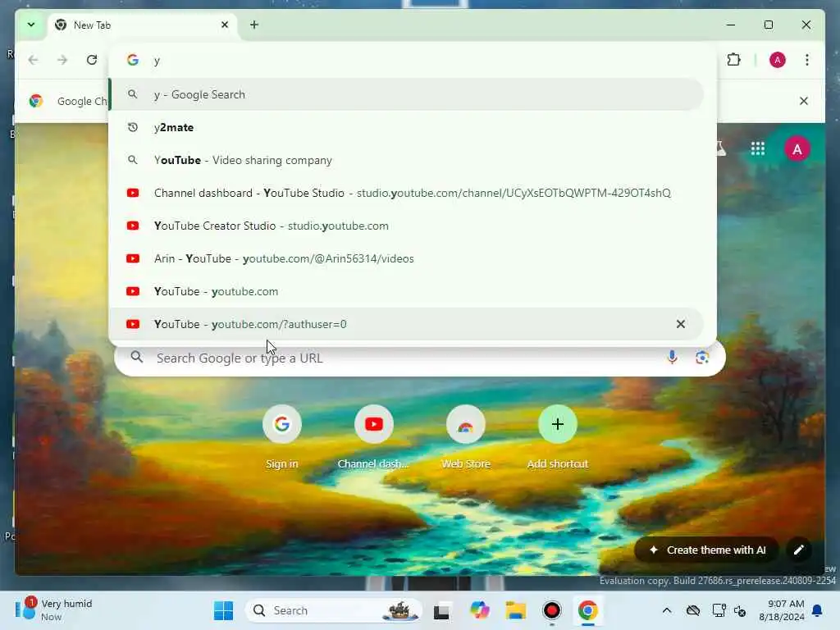Image resolution: width=840 pixels, height=630 pixels.
Task: Open Channel dashboard - YouTube Studio suggestion
Action: pos(406,193)
